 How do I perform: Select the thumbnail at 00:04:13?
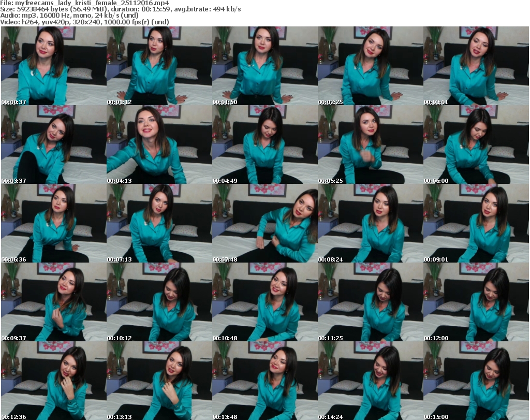click(159, 144)
